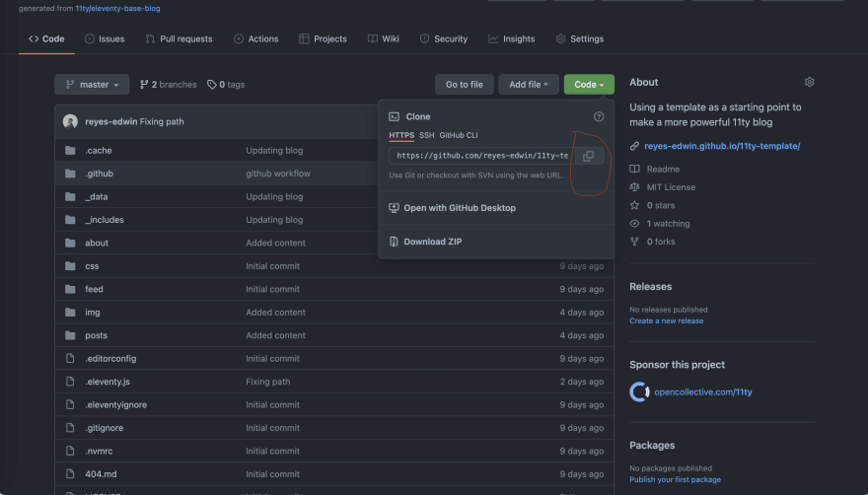The height and width of the screenshot is (495, 868).
Task: Open the Security tab
Action: 444,38
